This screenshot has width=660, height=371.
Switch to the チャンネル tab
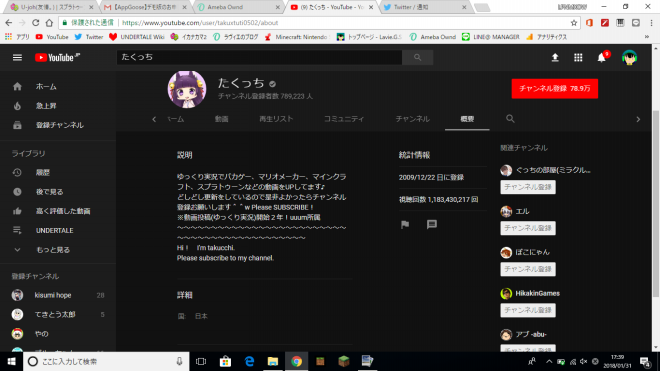point(412,119)
